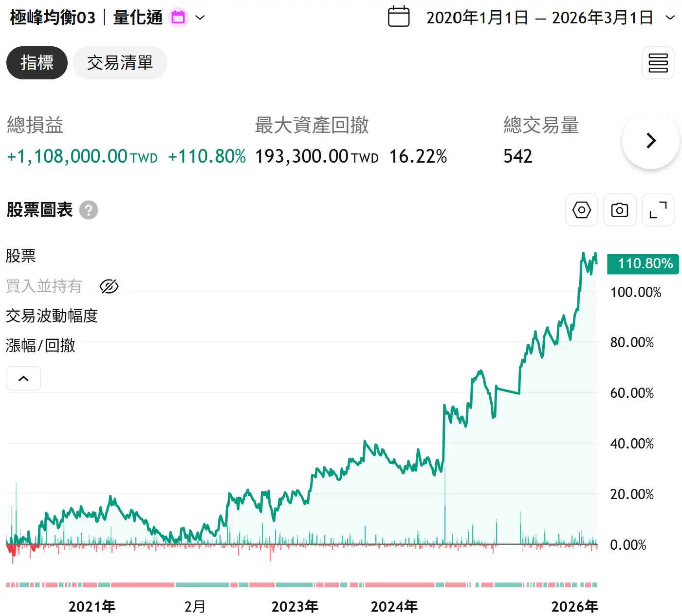Open chart settings hexagon icon

(x=581, y=210)
